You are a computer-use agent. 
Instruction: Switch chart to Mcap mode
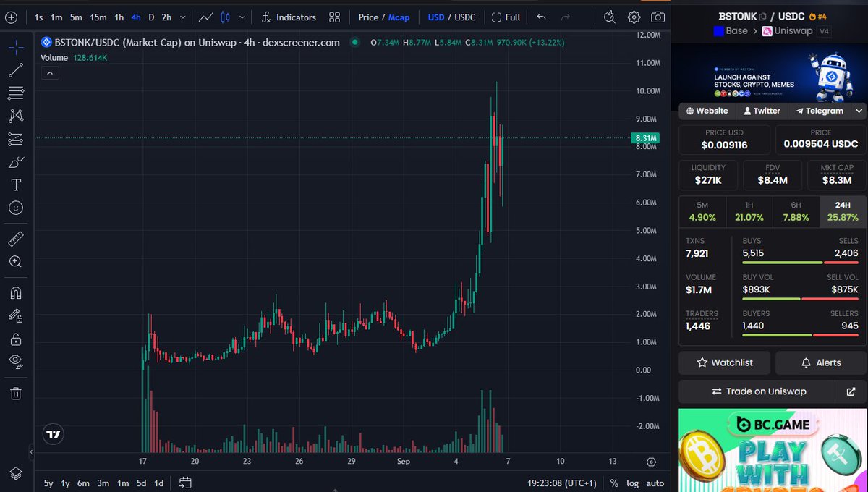pos(399,17)
